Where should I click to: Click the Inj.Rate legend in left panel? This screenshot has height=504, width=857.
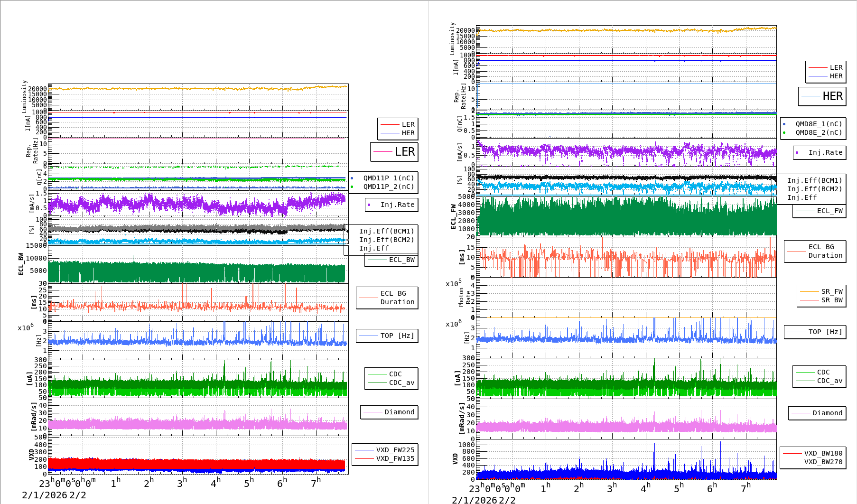click(397, 205)
